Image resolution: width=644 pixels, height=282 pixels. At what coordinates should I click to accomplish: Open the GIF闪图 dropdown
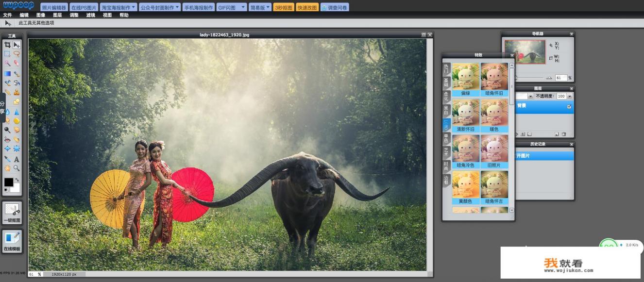point(232,7)
